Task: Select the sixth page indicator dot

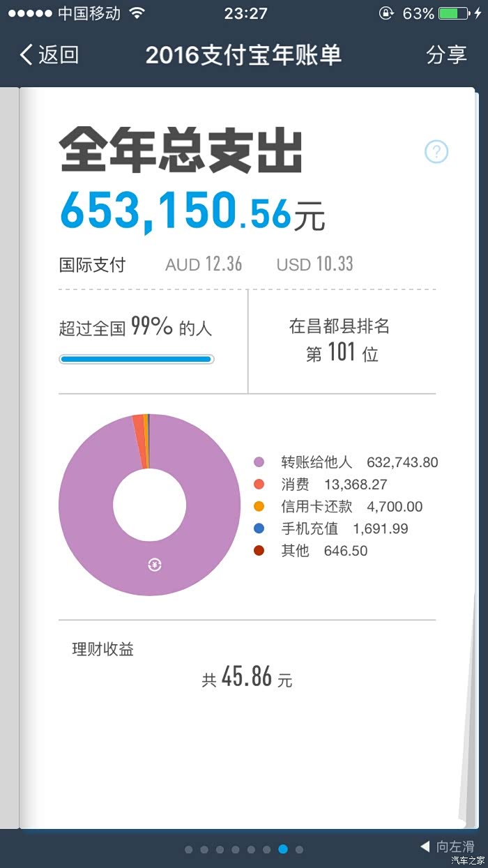Action: tap(267, 849)
